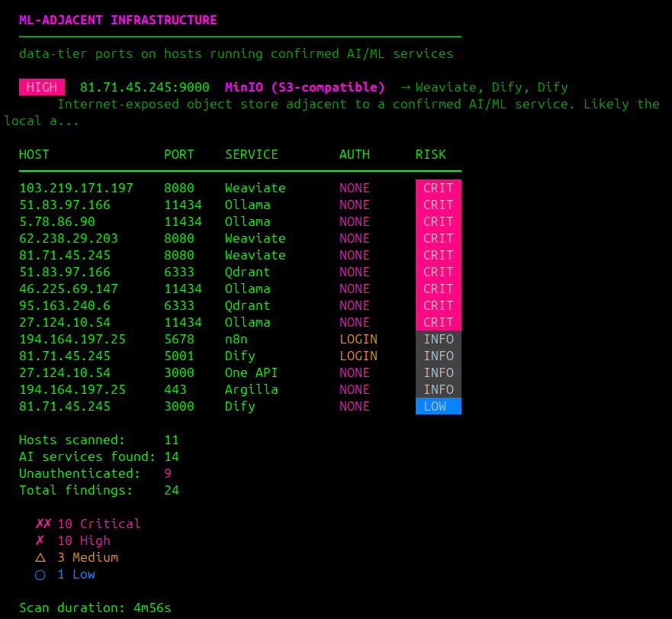Click port 443 in the Argilla row
This screenshot has height=619, width=672.
click(x=175, y=389)
